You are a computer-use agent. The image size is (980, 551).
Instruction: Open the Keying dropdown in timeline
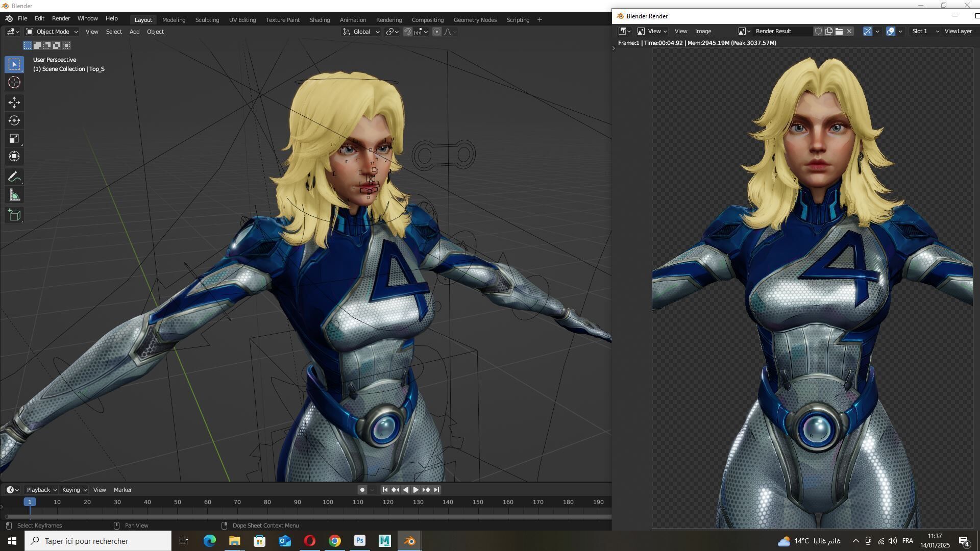(x=74, y=490)
